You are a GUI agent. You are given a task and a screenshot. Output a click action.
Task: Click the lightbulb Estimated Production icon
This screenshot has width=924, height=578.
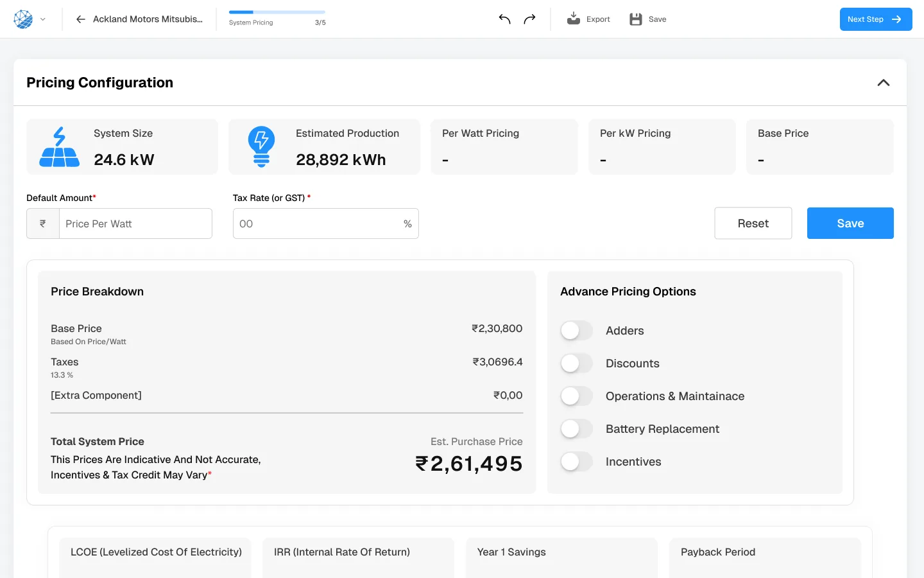click(261, 146)
